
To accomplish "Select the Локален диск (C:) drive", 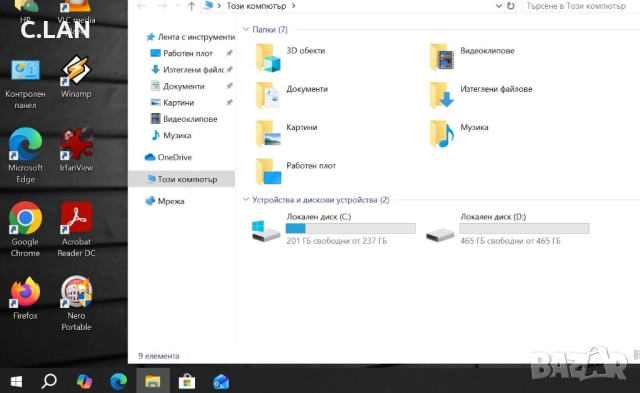I will click(x=333, y=229).
